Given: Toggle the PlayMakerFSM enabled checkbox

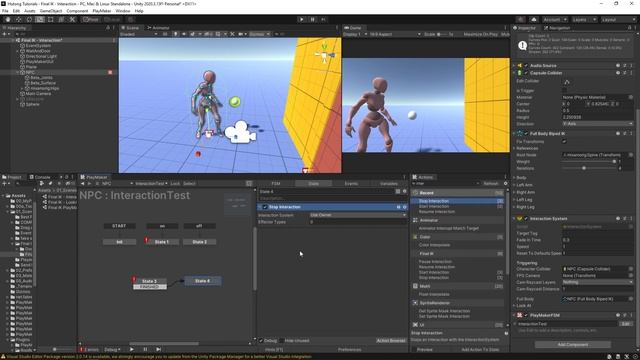Looking at the screenshot, I should [x=526, y=316].
